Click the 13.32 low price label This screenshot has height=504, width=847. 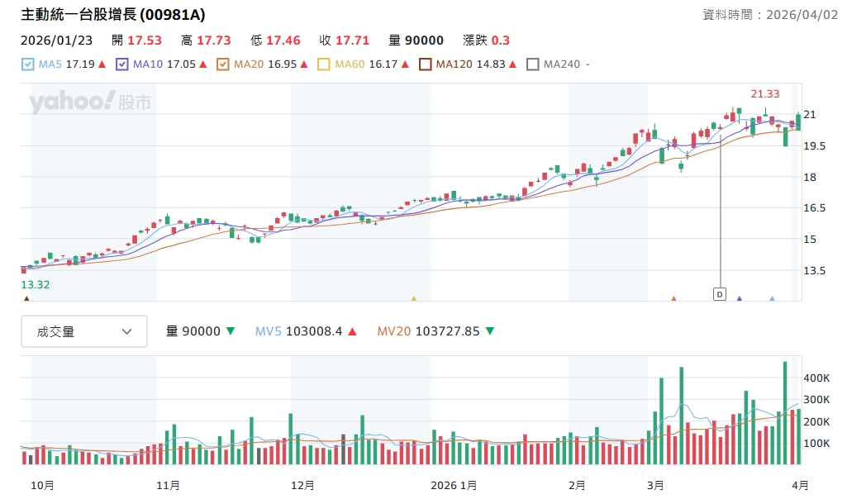click(36, 285)
